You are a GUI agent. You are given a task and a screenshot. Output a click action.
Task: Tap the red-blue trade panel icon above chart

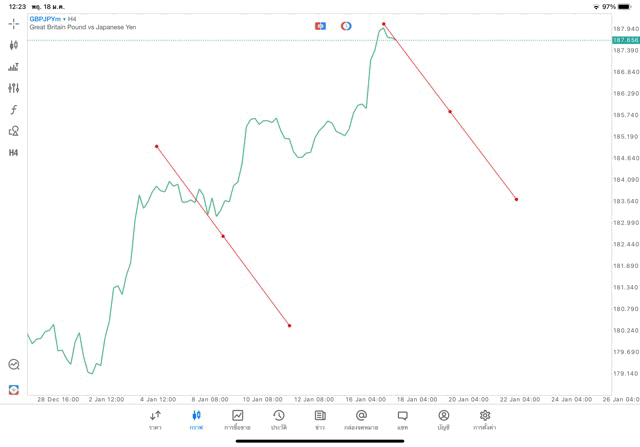(x=320, y=25)
